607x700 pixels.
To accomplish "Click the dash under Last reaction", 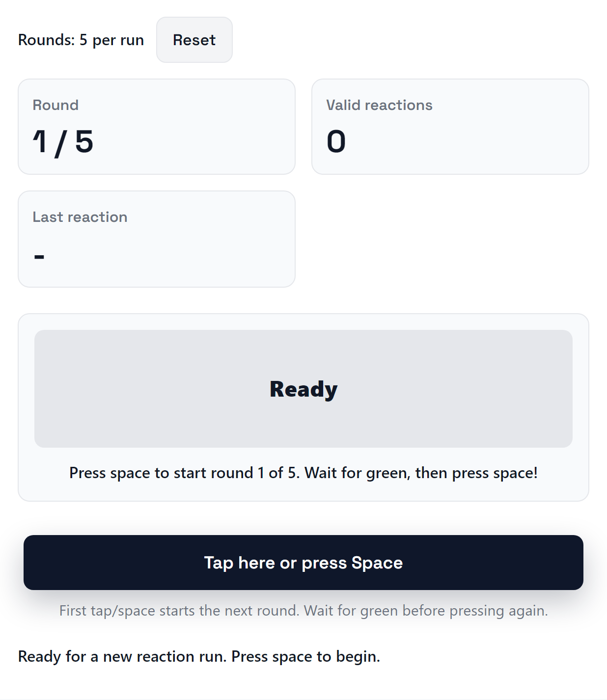I will [x=39, y=255].
